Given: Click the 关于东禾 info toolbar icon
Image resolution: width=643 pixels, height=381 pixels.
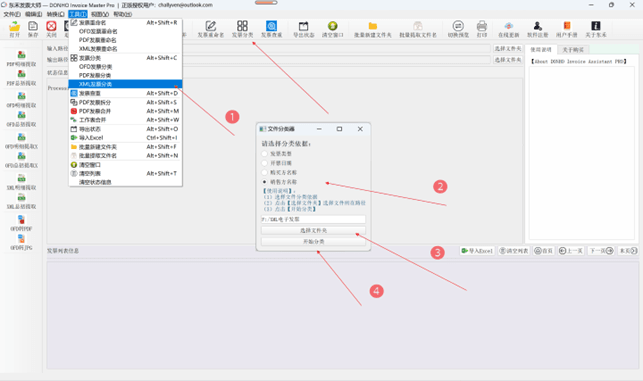Looking at the screenshot, I should coord(596,26).
